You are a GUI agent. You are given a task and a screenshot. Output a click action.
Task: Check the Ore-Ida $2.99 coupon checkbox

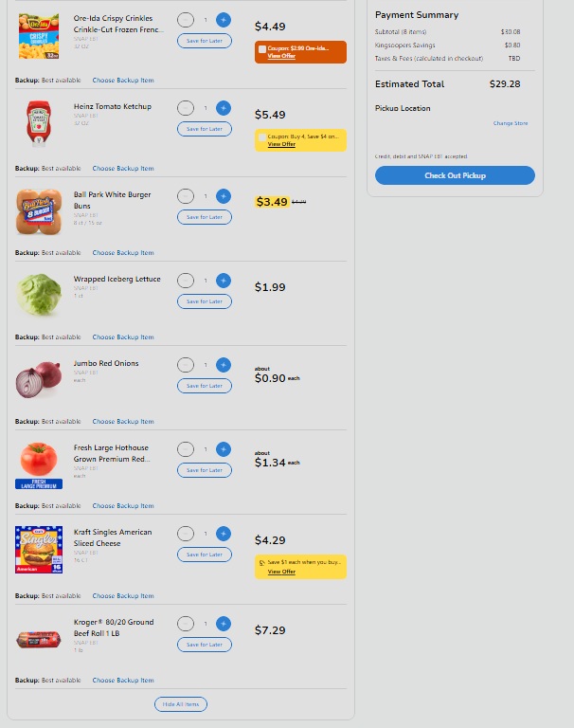(262, 48)
